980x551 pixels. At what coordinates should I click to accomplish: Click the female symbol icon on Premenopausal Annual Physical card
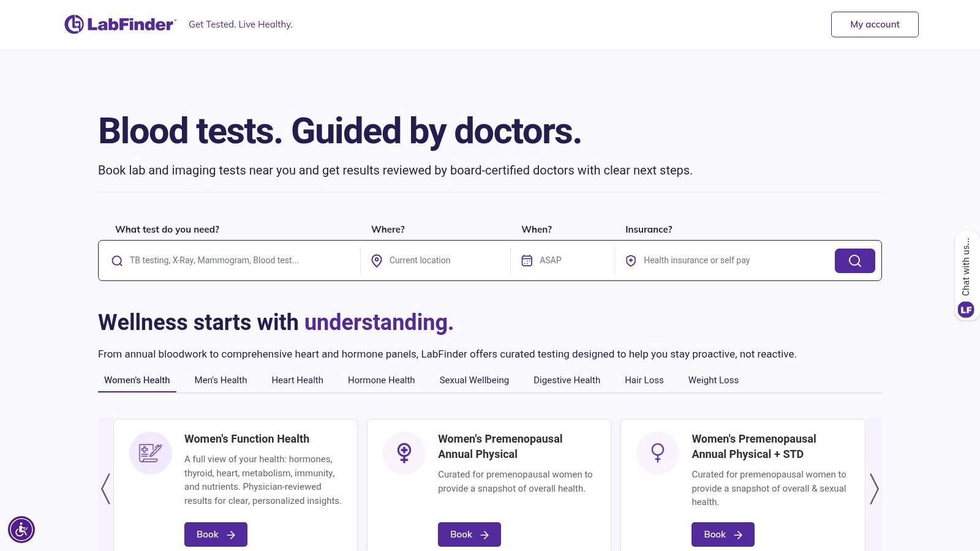click(x=404, y=453)
